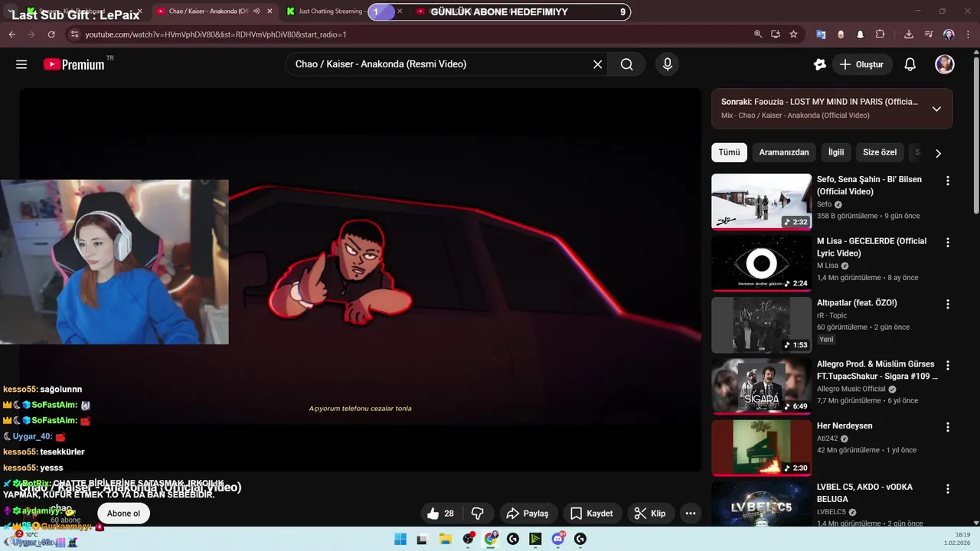Select the Aramanızdan filter chip
Screen dimensions: 980x551
784,152
